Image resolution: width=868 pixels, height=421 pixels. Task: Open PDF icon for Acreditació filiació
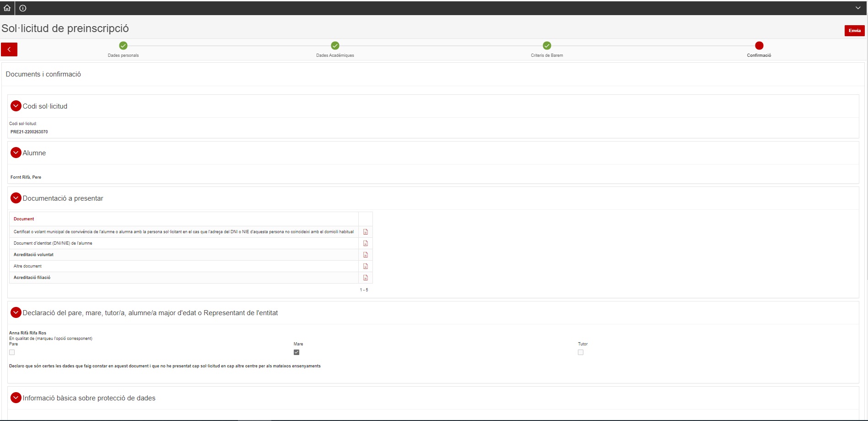tap(366, 278)
